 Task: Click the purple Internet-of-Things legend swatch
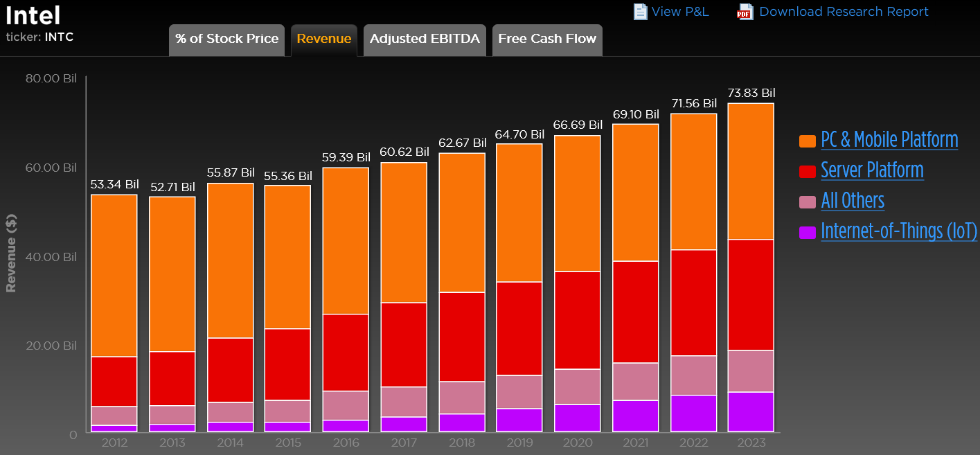pos(808,233)
